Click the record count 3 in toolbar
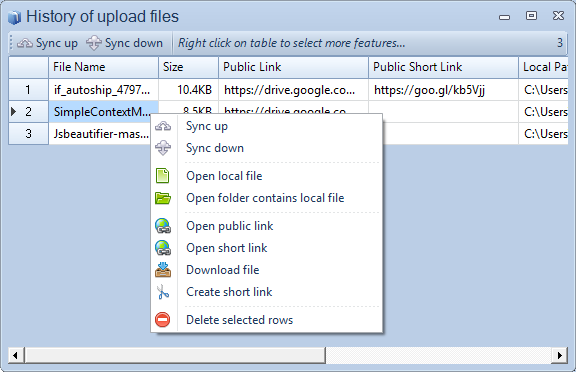 [560, 43]
